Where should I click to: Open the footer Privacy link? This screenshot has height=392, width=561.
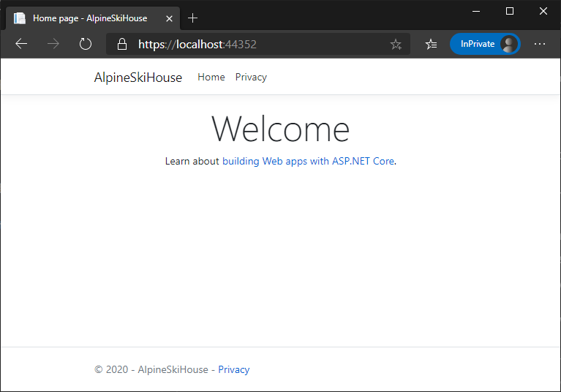233,369
